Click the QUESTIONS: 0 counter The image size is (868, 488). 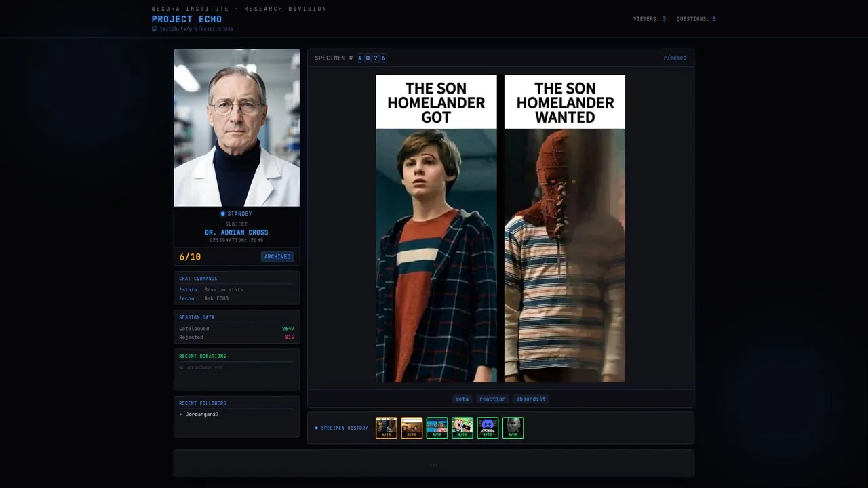696,19
